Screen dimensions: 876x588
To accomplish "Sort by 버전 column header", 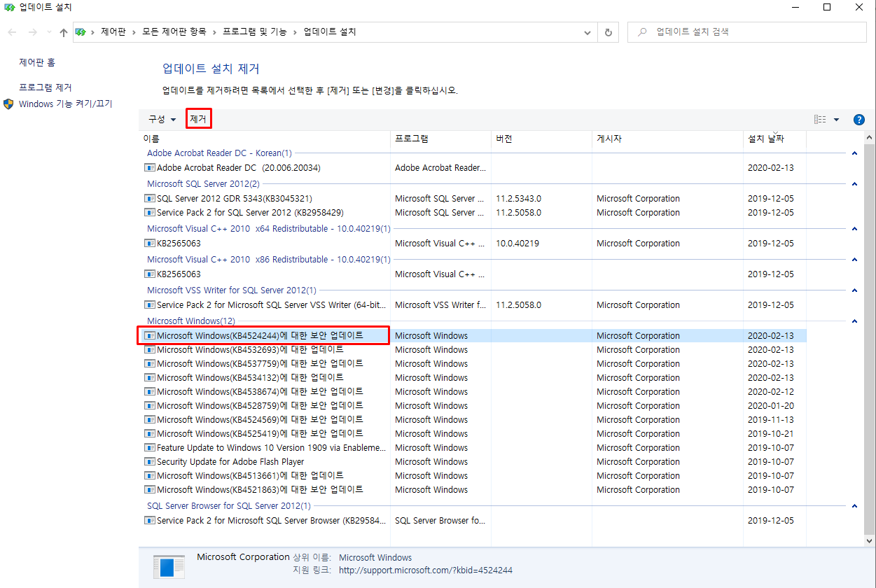I will click(541, 139).
